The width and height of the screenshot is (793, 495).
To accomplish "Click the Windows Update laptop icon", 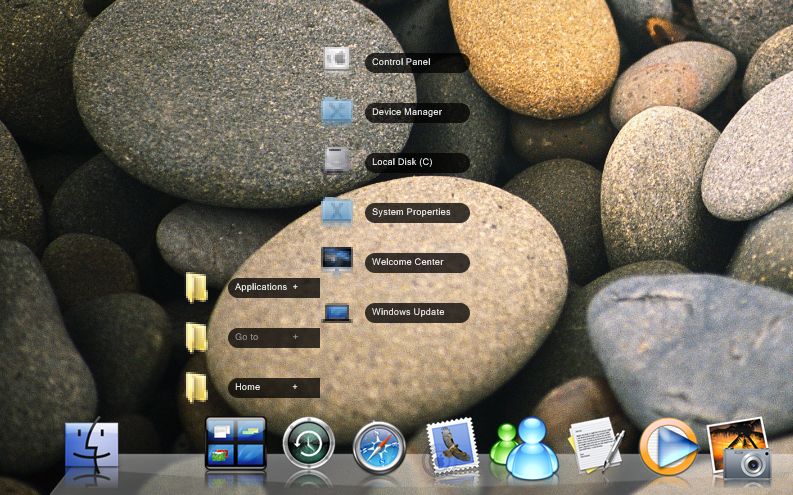I will tap(337, 312).
